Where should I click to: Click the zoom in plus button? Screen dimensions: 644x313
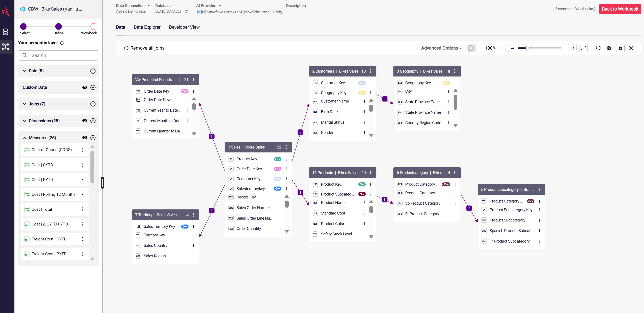pos(501,48)
